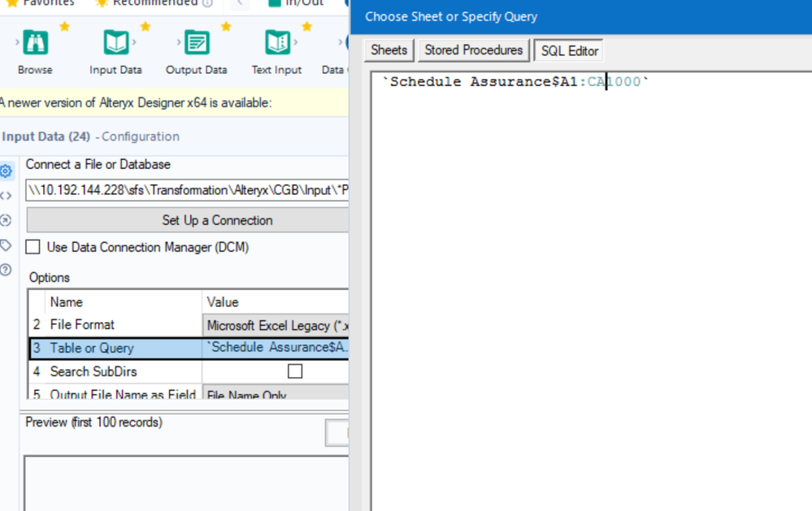Open the In/Out tool palette tab
The height and width of the screenshot is (511, 812).
coord(297,3)
